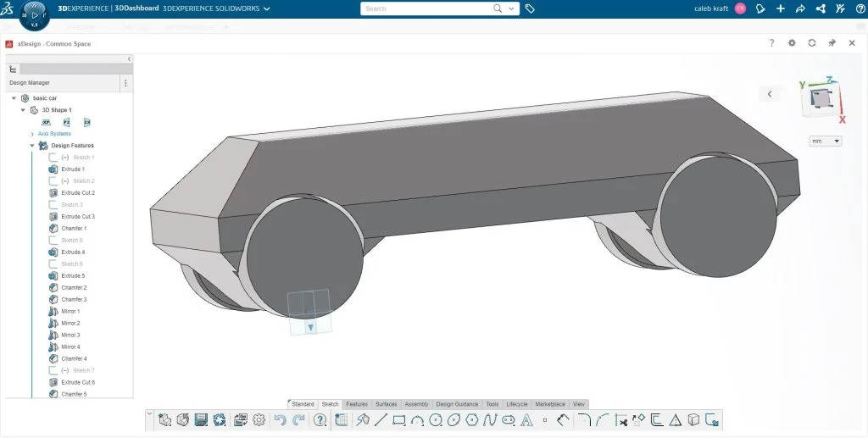This screenshot has width=868, height=438.
Task: Open the settings gear in bottom toolbar
Action: [x=259, y=419]
